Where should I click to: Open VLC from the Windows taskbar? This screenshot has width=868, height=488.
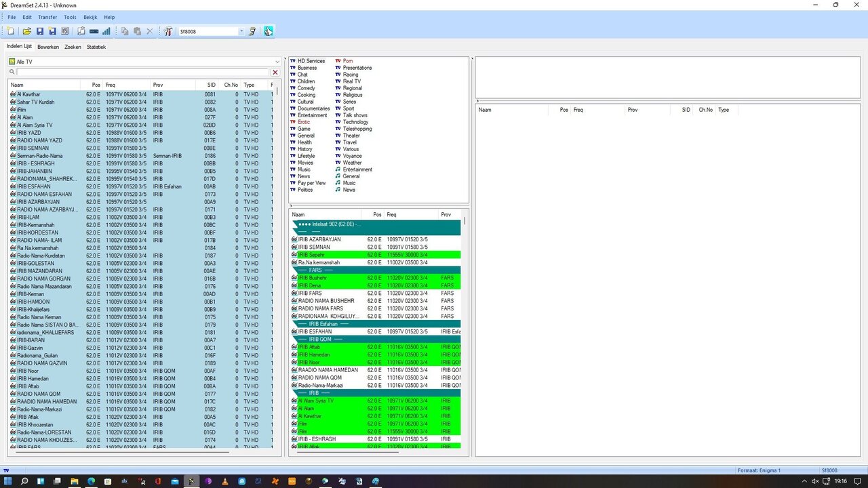[224, 481]
